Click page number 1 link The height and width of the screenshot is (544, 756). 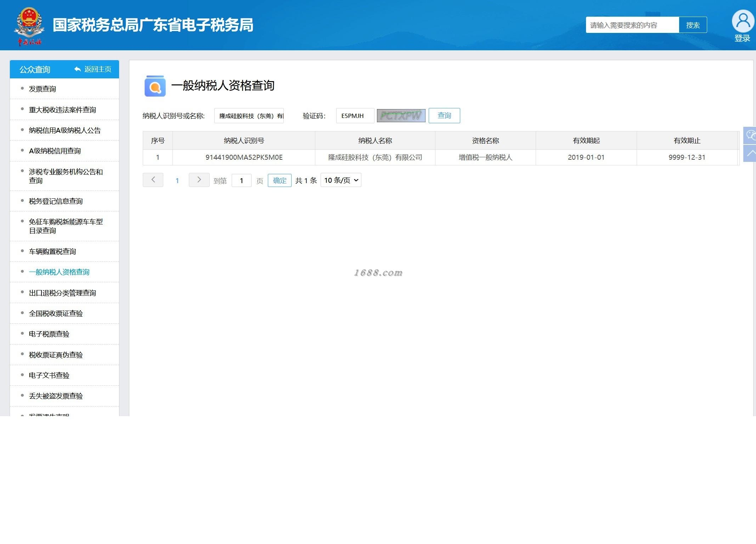tap(177, 181)
